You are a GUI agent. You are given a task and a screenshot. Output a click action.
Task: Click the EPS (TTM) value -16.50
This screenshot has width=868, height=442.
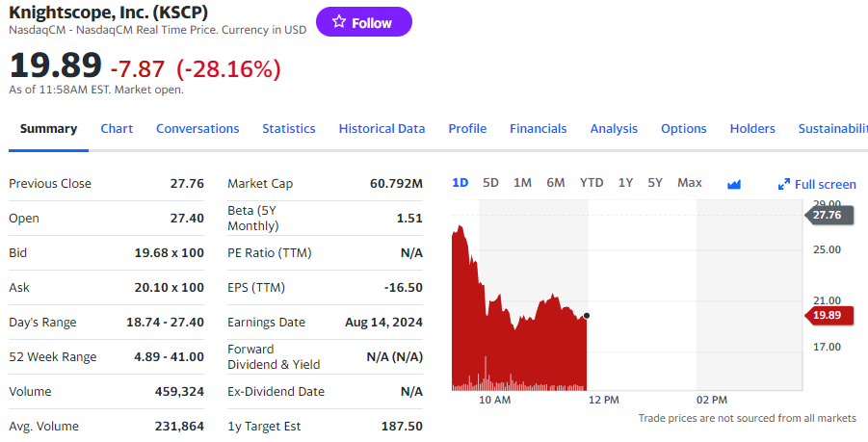404,288
